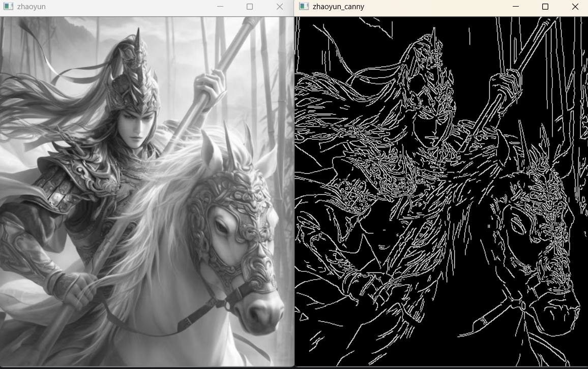Click the zhaoyun window title text
The width and height of the screenshot is (588, 369).
32,7
